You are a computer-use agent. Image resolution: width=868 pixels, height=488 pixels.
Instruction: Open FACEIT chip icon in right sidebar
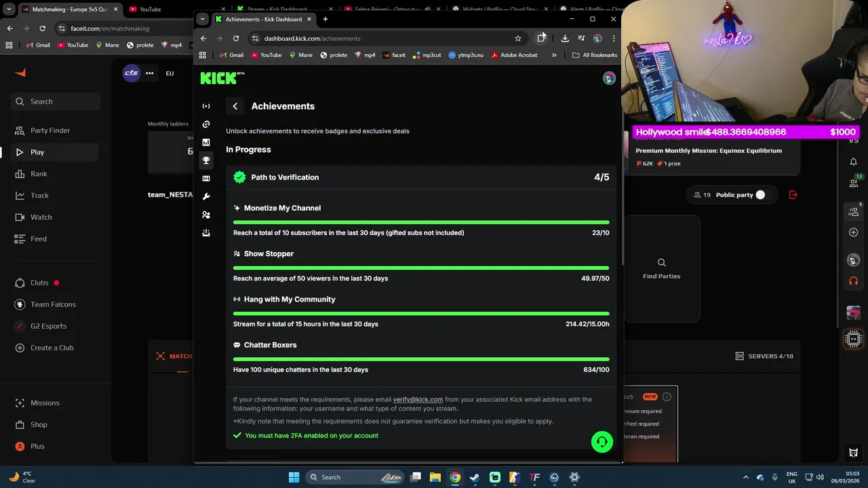(854, 339)
